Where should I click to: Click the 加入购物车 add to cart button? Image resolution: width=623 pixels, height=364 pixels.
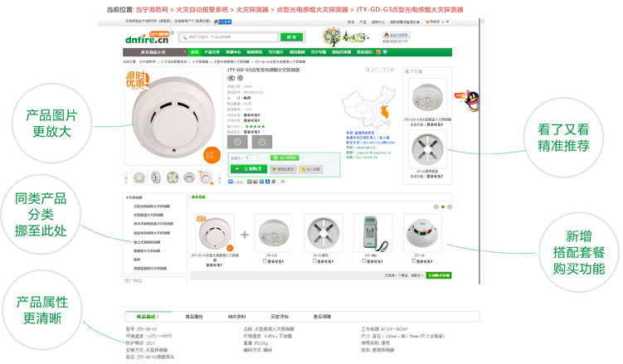point(286,158)
